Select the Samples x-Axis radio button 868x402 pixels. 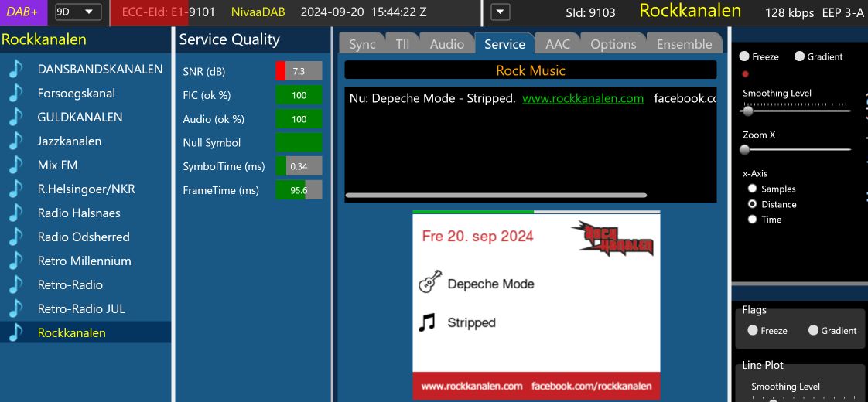click(752, 189)
